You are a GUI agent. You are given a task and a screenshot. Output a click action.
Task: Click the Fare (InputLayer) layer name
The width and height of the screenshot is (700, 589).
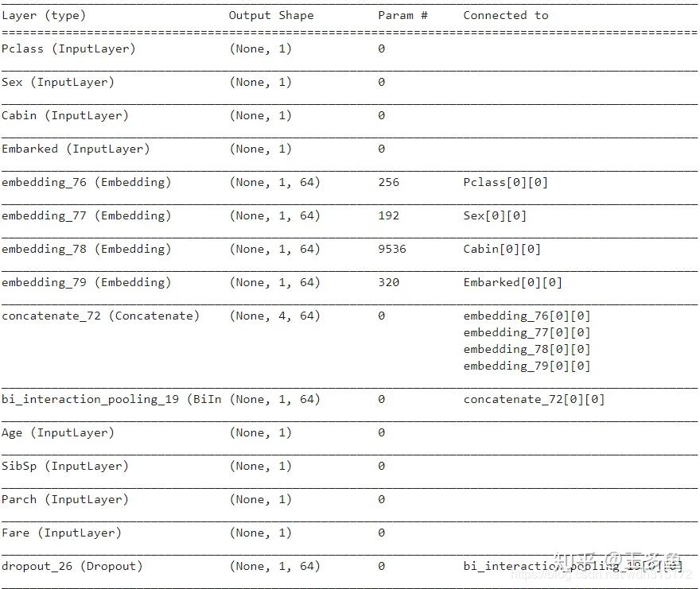pyautogui.click(x=61, y=533)
